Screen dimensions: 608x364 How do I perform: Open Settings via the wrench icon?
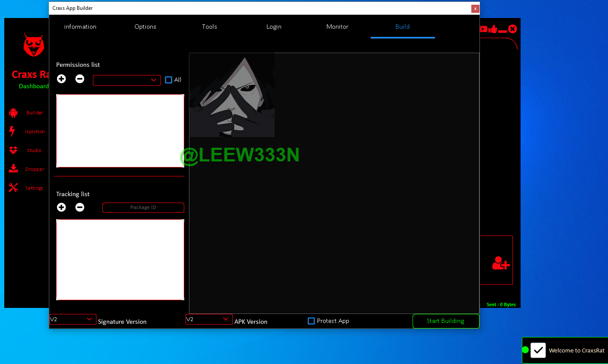[x=13, y=188]
